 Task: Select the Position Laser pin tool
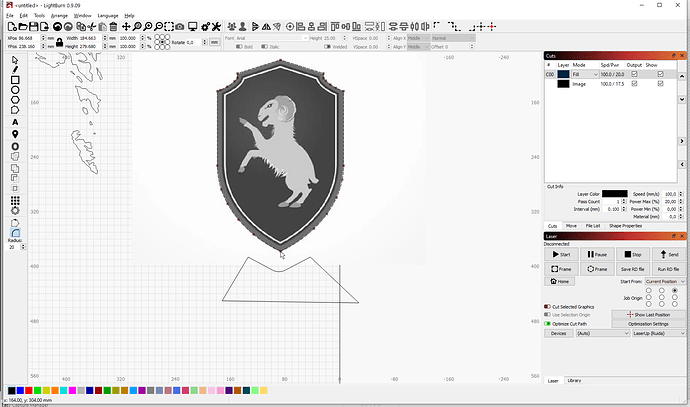click(x=15, y=134)
